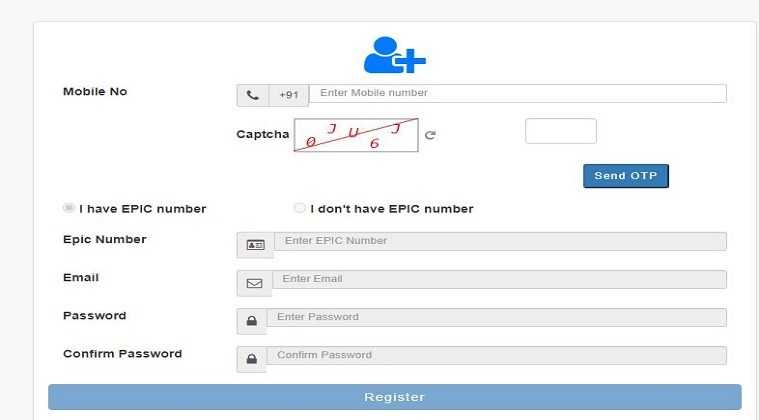The image size is (759, 420).
Task: Click the captcha image
Action: (356, 135)
